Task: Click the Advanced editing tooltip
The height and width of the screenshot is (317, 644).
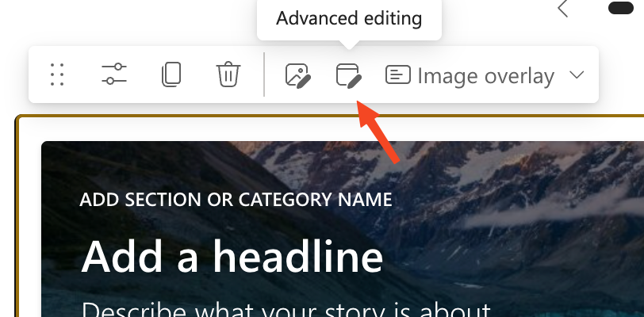Action: (x=348, y=18)
